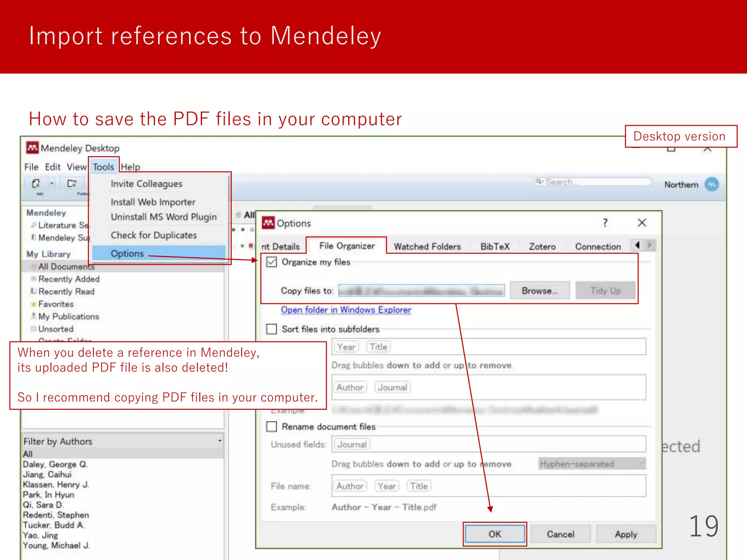Screen dimensions: 747x560
Task: Click the Add document toolbar icon
Action: pyautogui.click(x=36, y=184)
